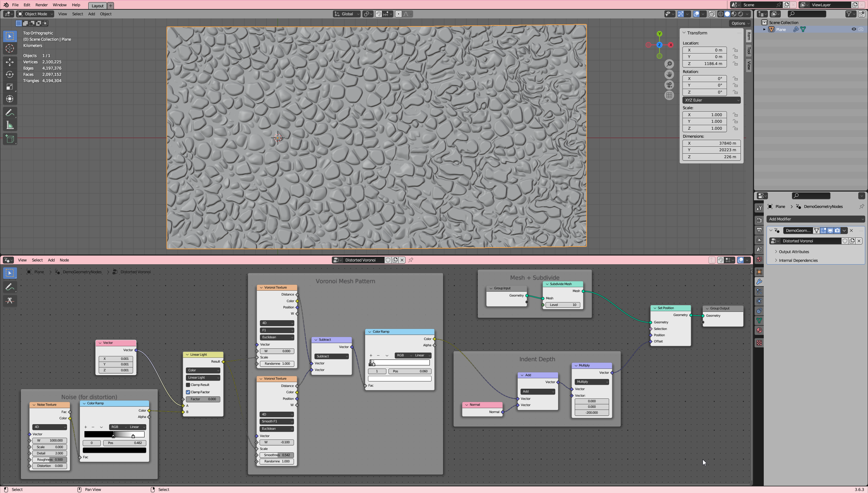This screenshot has height=493, width=868.
Task: Open the Global transform orientation dropdown
Action: (x=347, y=14)
